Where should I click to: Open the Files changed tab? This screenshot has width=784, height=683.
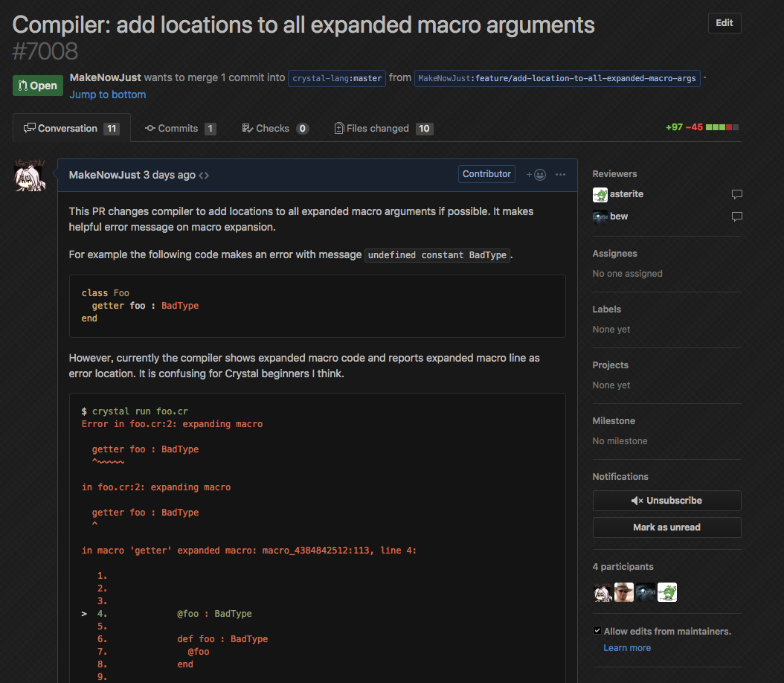tap(383, 129)
